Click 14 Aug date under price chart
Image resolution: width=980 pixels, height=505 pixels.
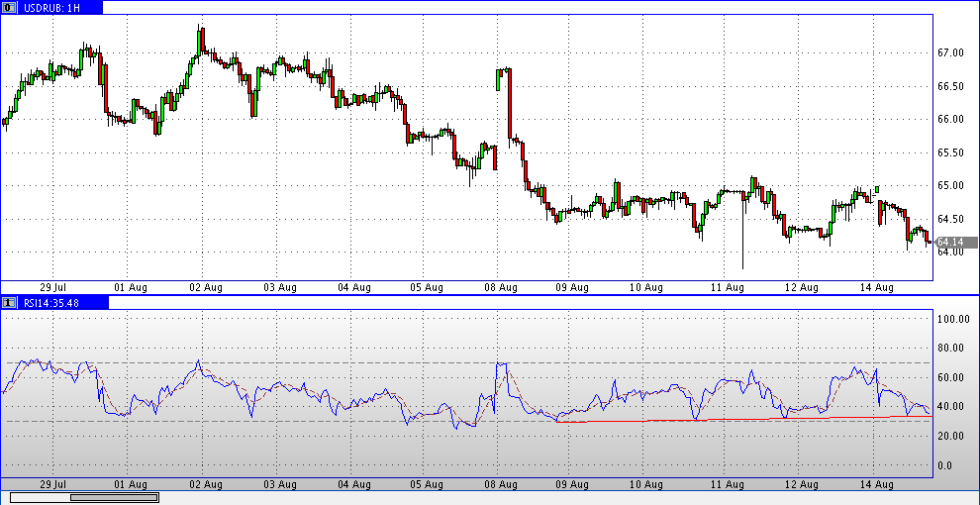tap(877, 287)
